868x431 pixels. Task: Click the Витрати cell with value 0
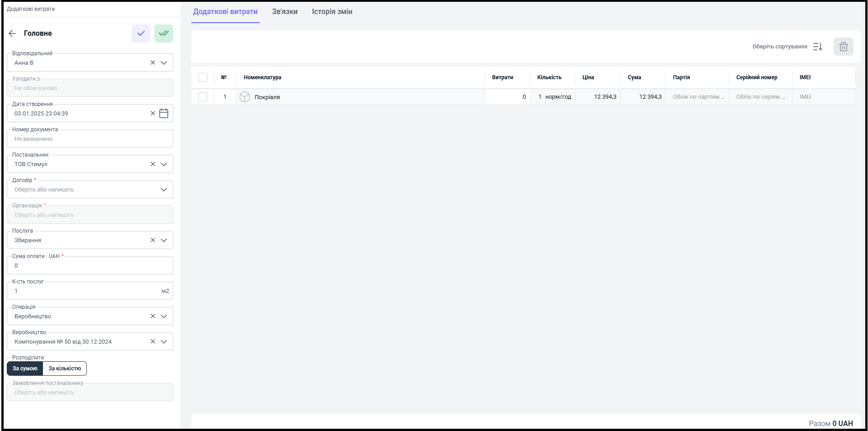pyautogui.click(x=507, y=97)
